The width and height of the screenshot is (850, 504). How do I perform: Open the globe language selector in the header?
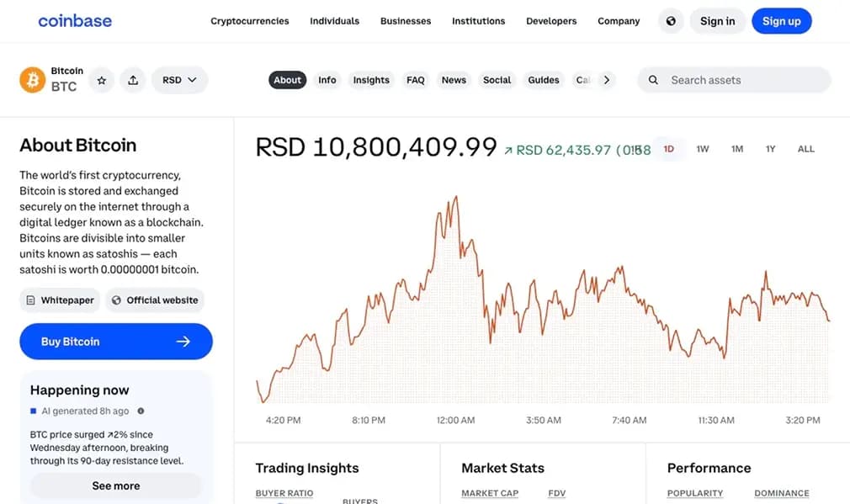[671, 20]
